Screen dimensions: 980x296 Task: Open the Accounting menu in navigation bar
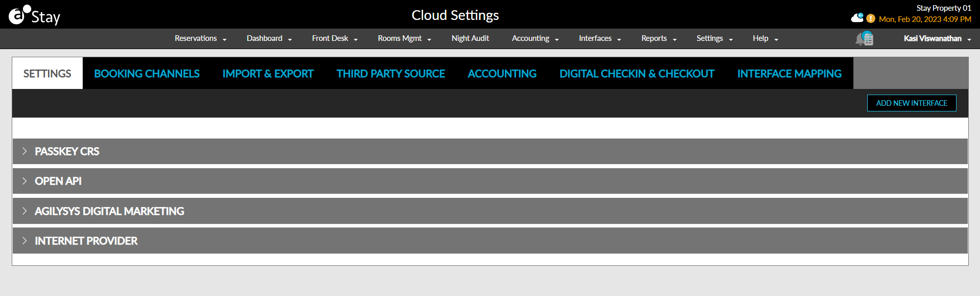coord(535,38)
